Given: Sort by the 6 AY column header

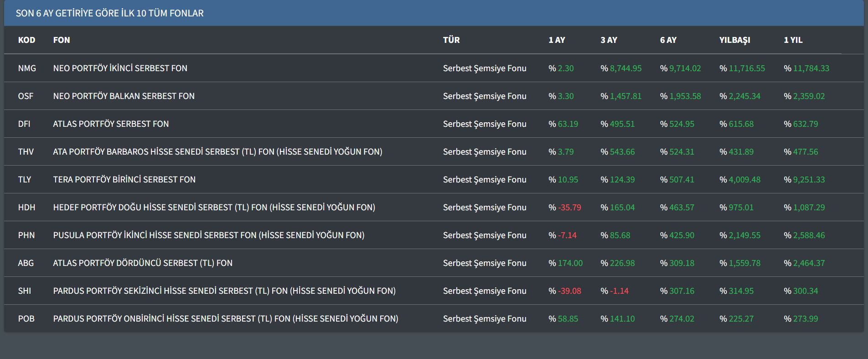Looking at the screenshot, I should (668, 40).
